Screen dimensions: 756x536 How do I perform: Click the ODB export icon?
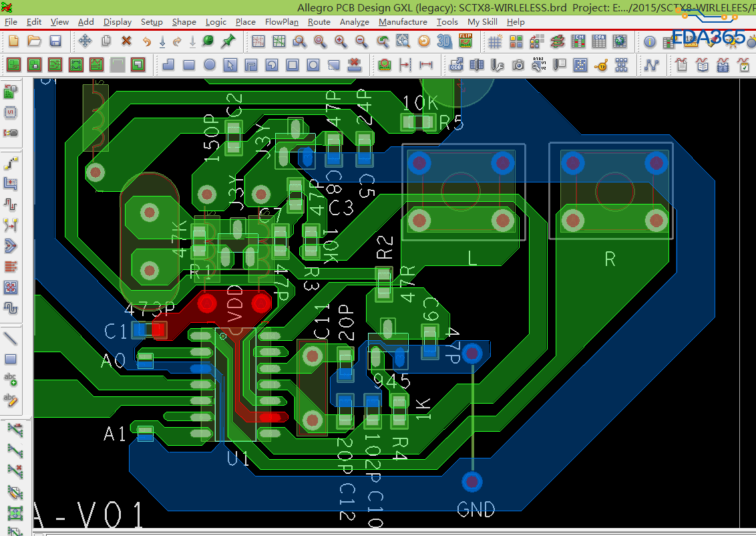point(457,65)
